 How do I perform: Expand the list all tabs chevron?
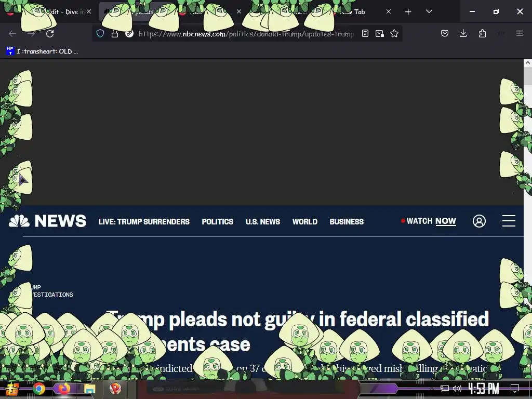coord(429,11)
